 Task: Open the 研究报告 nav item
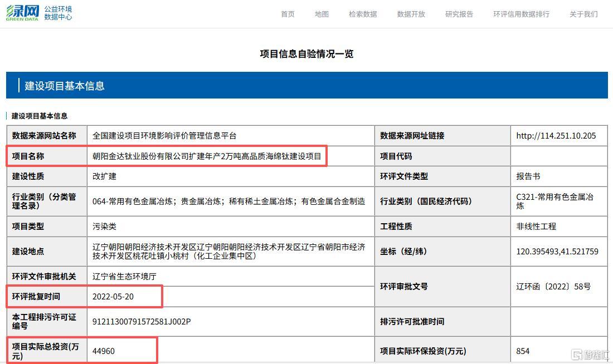point(459,14)
